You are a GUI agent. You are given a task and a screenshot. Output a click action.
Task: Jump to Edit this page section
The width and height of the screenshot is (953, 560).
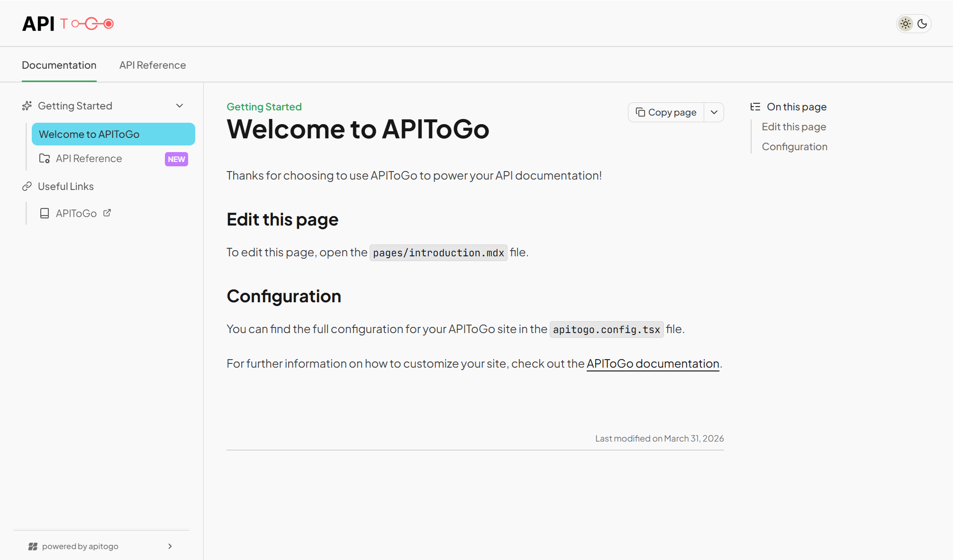[x=794, y=127]
